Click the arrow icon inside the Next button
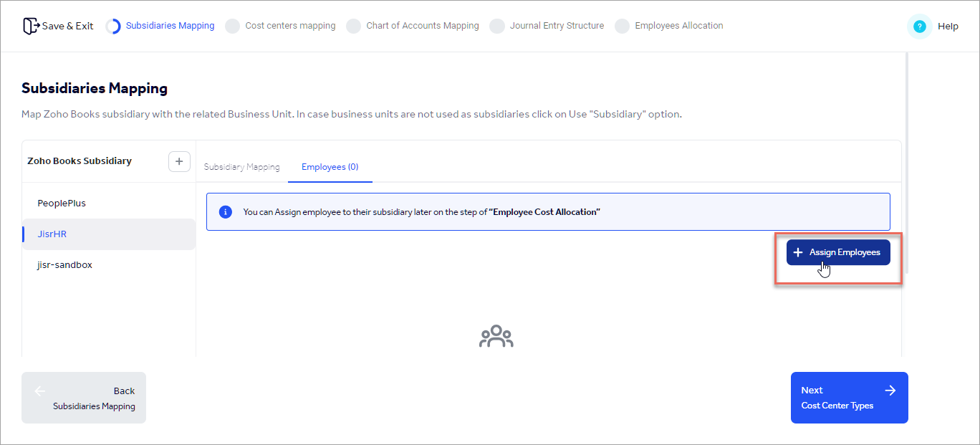Image resolution: width=980 pixels, height=445 pixels. pyautogui.click(x=890, y=390)
